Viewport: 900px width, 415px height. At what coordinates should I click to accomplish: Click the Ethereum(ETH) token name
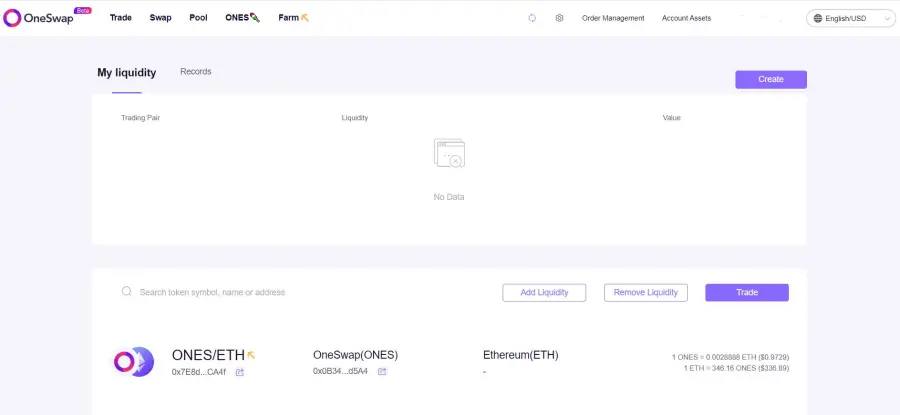pyautogui.click(x=521, y=355)
